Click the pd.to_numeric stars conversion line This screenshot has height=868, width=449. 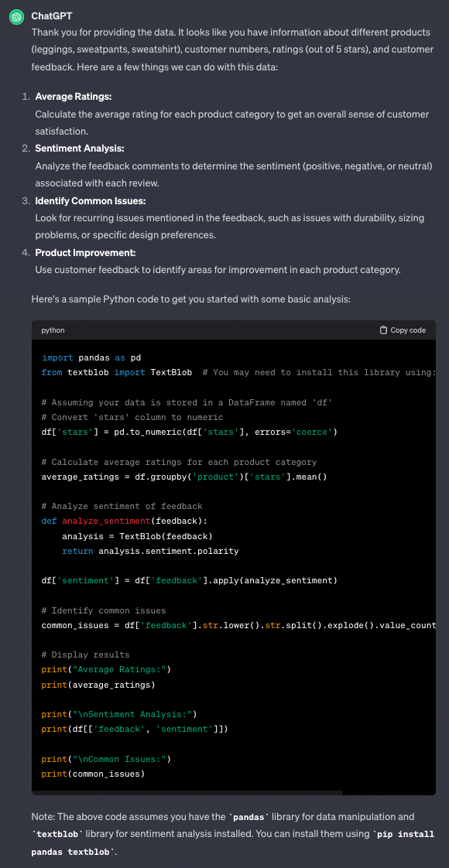click(x=189, y=432)
